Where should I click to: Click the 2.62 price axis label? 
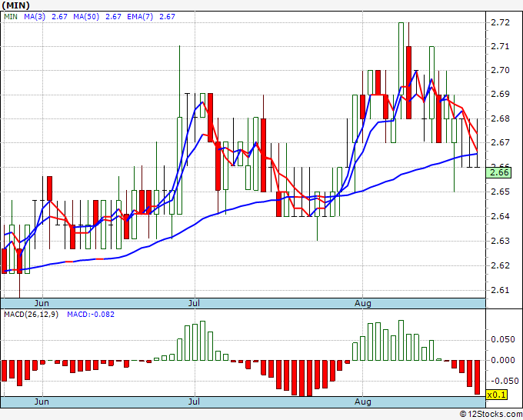(501, 265)
